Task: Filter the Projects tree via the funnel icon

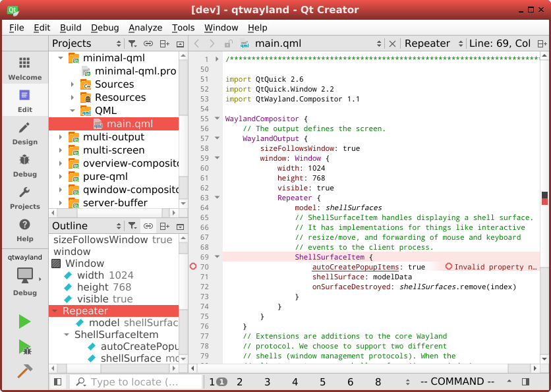Action: [x=132, y=43]
